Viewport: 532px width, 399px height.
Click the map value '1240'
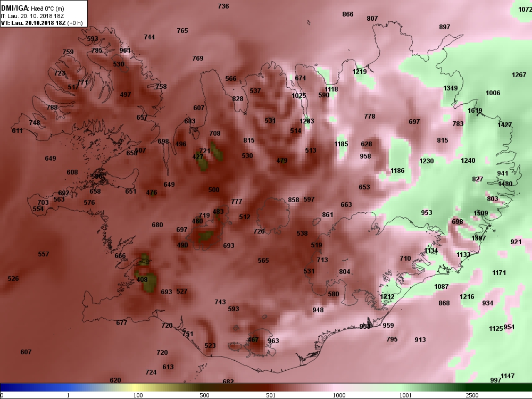pyautogui.click(x=468, y=161)
